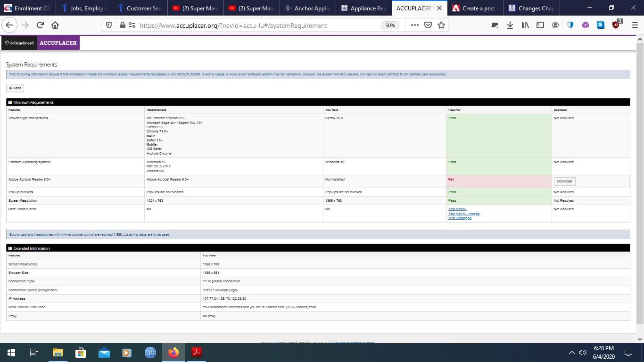Show hidden system tray icons

click(572, 353)
